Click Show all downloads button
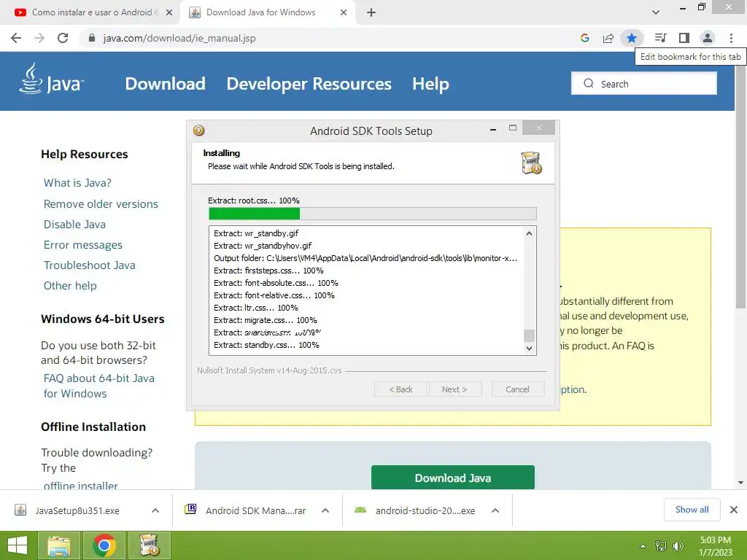747x560 pixels. (692, 510)
